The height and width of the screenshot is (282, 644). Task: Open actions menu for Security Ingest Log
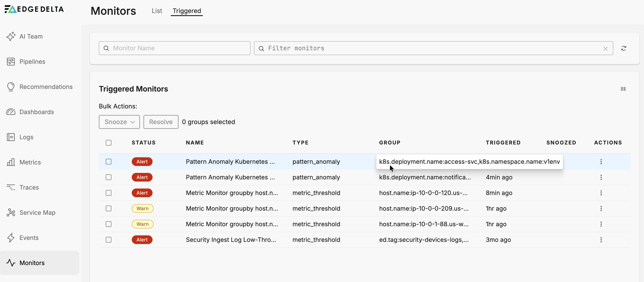click(601, 239)
